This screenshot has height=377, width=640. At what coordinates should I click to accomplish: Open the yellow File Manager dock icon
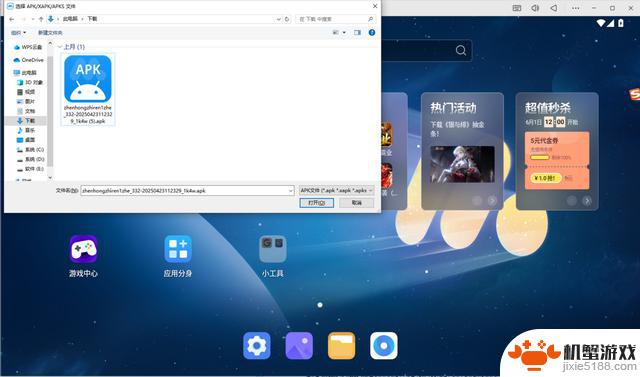[341, 346]
